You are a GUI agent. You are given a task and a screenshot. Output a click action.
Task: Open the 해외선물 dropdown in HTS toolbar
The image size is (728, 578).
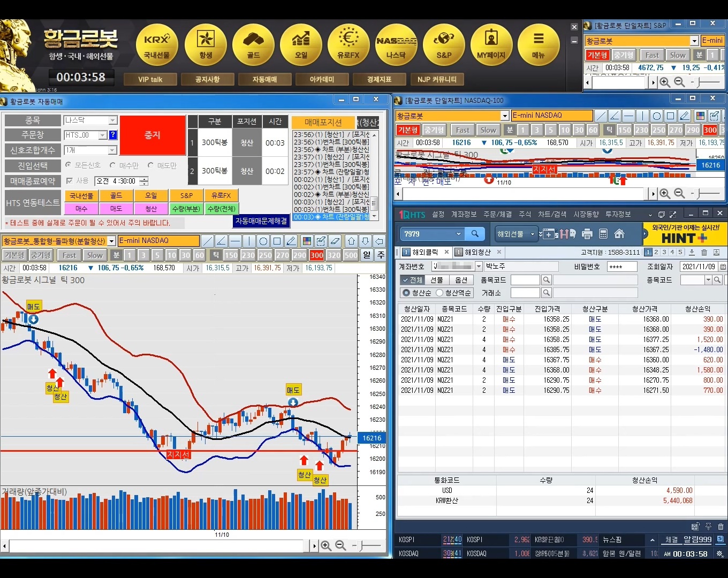pyautogui.click(x=532, y=234)
